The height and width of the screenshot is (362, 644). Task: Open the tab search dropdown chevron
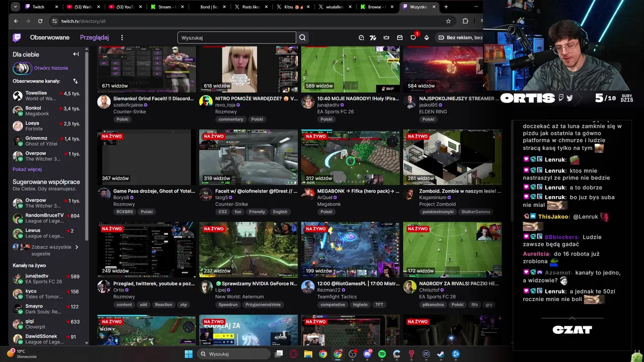point(16,7)
